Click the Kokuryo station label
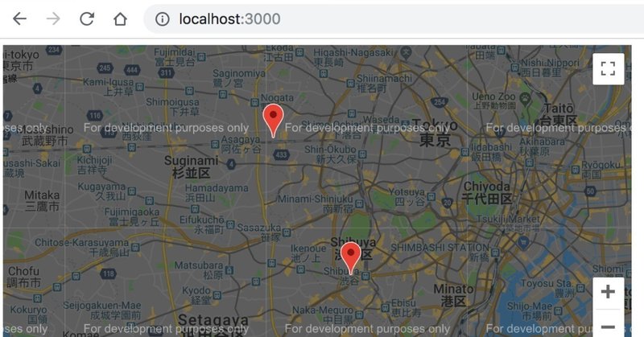The image size is (644, 337). pyautogui.click(x=29, y=314)
